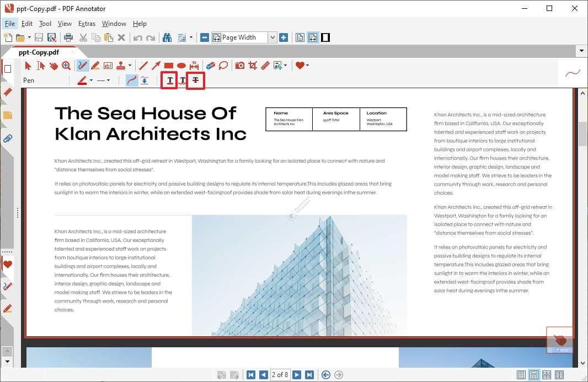This screenshot has height=382, width=588.
Task: Click the Save annotated copy icon
Action: point(52,37)
